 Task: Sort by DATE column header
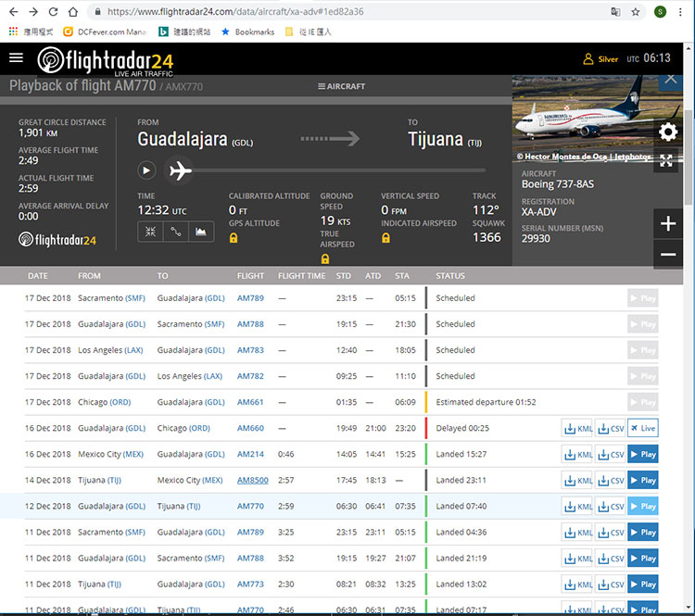tap(38, 276)
